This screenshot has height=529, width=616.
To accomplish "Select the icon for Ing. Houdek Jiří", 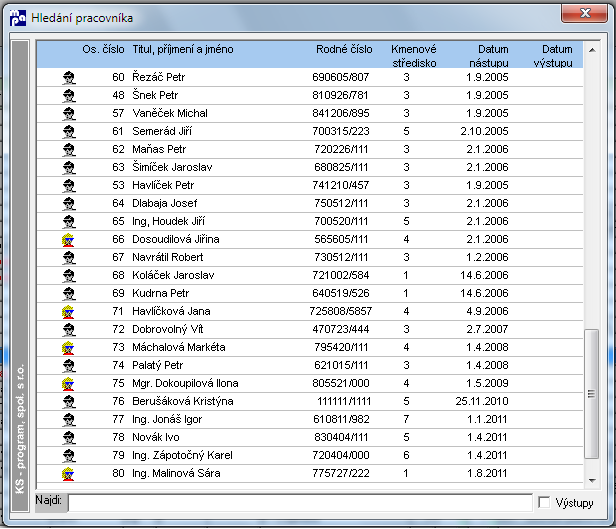I will [x=69, y=222].
